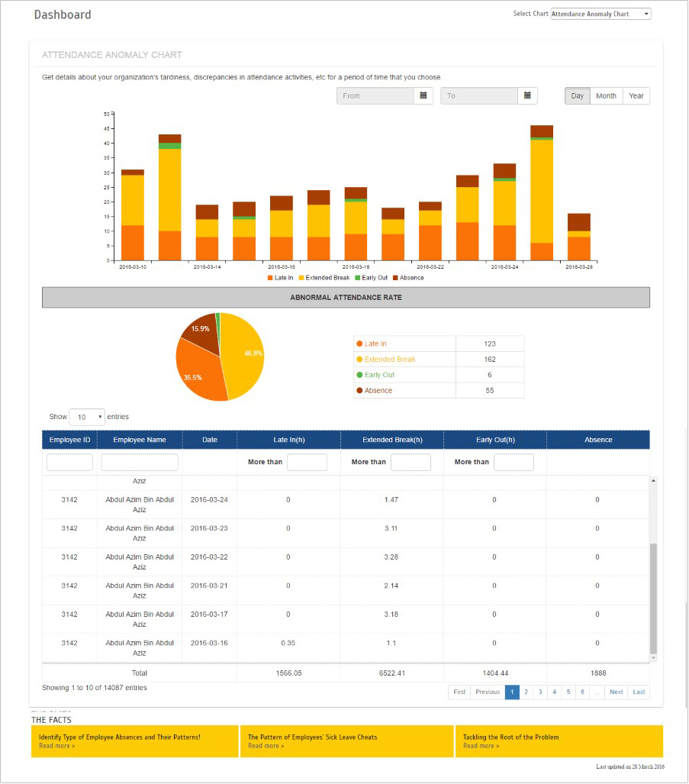Open 'Tackling the Root of the Problem' article
Image resolution: width=689 pixels, height=784 pixels.
[510, 737]
